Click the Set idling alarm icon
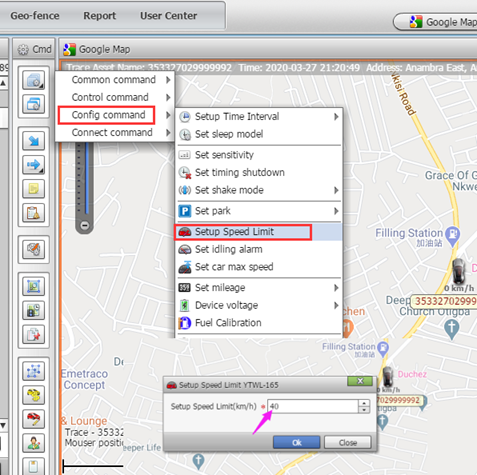Viewport: 477px width, 475px height. 185,249
